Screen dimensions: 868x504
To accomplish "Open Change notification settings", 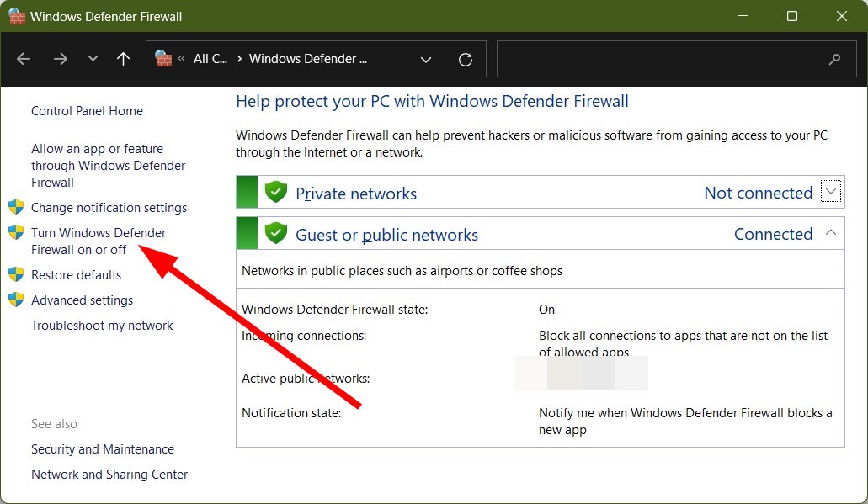I will 109,208.
